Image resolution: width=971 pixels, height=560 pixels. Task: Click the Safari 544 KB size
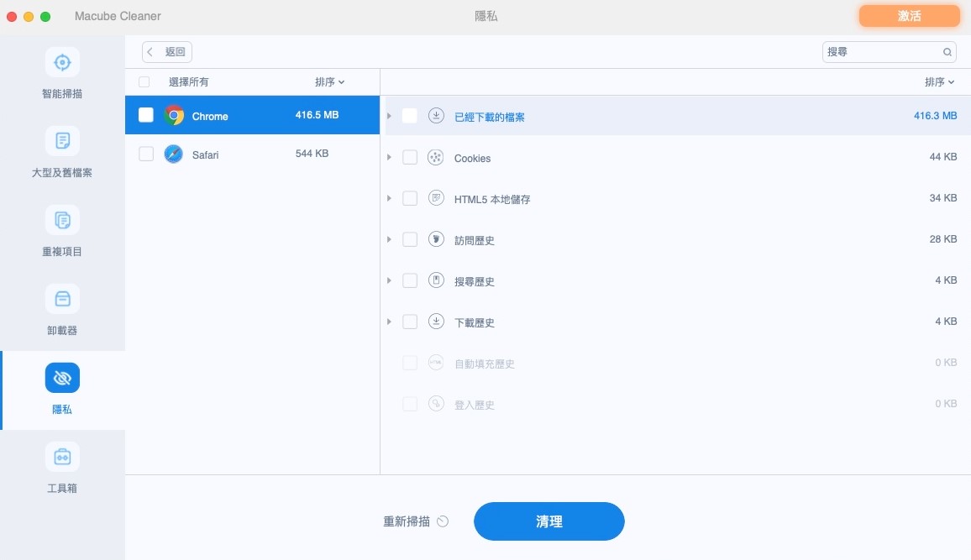(x=312, y=154)
